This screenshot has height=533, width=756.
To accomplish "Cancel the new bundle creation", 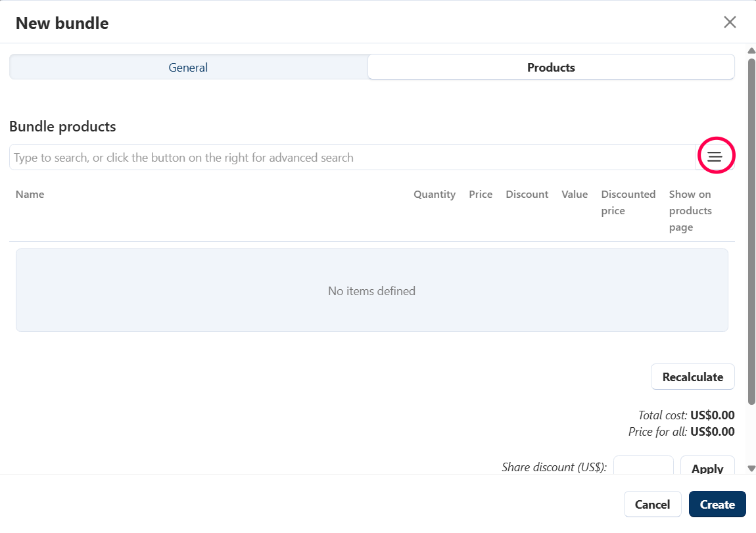I will click(652, 504).
